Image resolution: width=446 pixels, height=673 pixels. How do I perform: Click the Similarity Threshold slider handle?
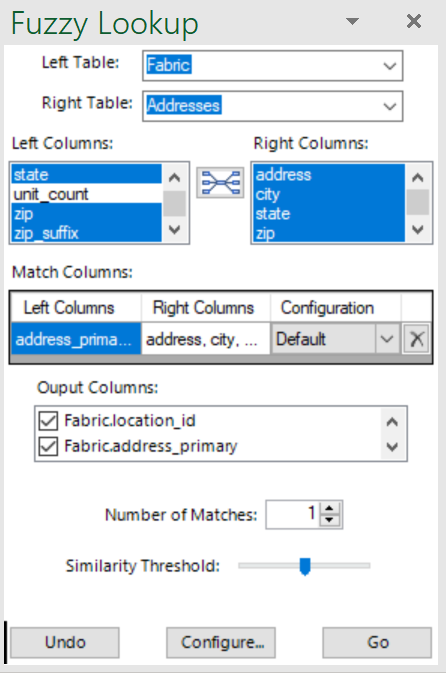point(305,566)
